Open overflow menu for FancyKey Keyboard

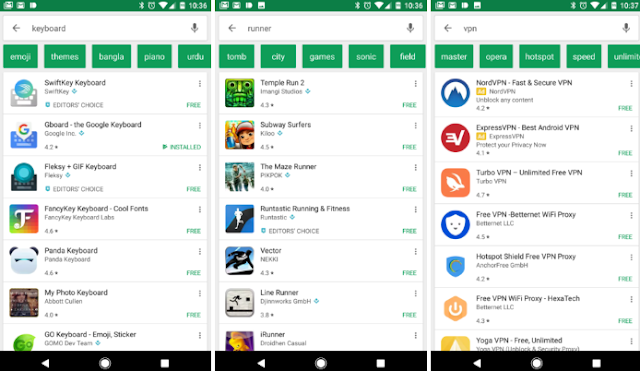(200, 209)
